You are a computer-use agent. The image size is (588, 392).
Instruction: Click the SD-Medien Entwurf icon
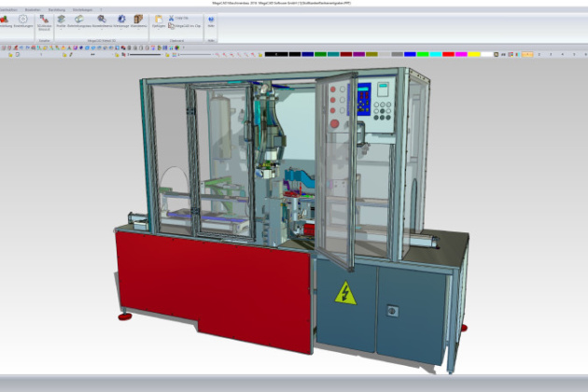click(44, 20)
